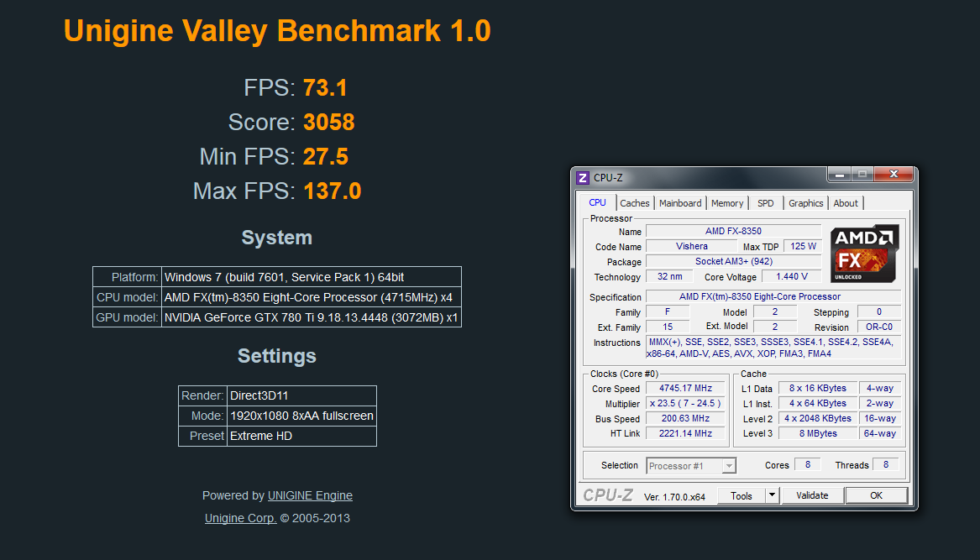Click the Render value Direct3D11
The width and height of the screenshot is (980, 560).
[x=259, y=395]
